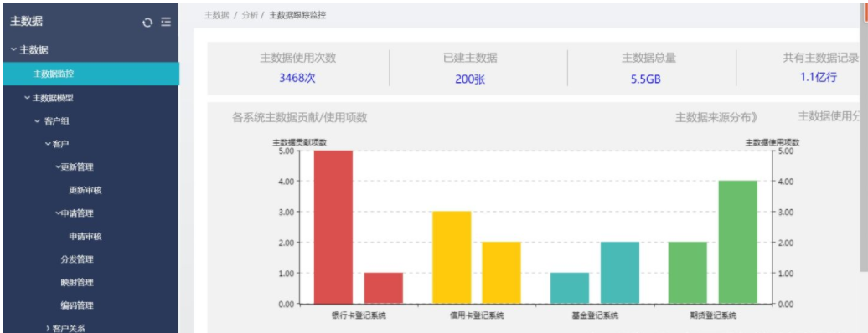Collapse the 主数据模型 tree node
This screenshot has height=333, width=868.
[27, 98]
